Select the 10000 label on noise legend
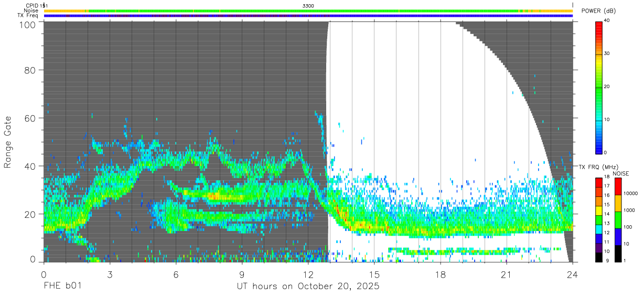Screen dimensions: 644x297 (x=631, y=194)
